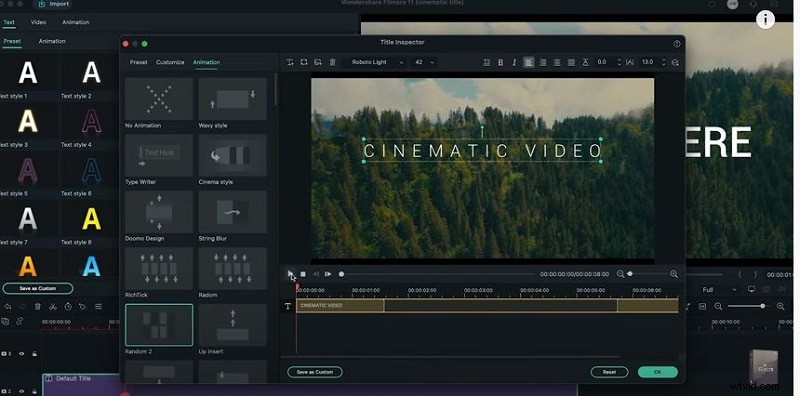Step to previous frame in inspector
Screen dimensions: 800x396
[316, 274]
